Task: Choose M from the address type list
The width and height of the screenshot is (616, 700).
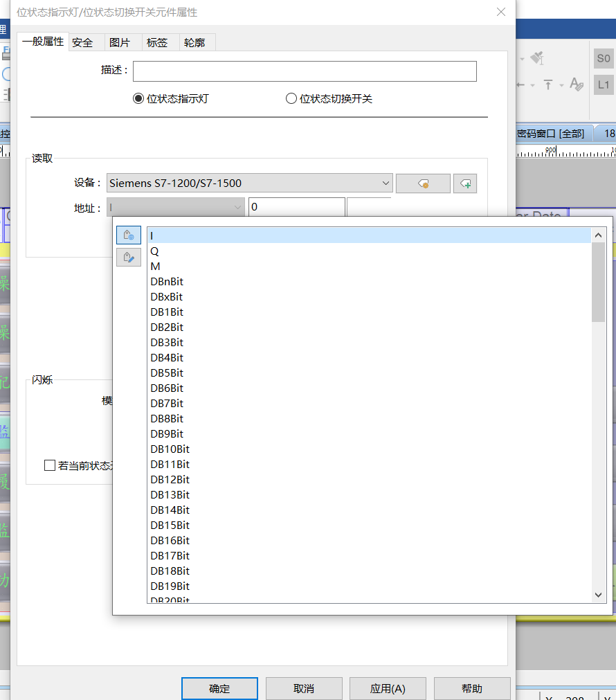Action: [x=155, y=267]
